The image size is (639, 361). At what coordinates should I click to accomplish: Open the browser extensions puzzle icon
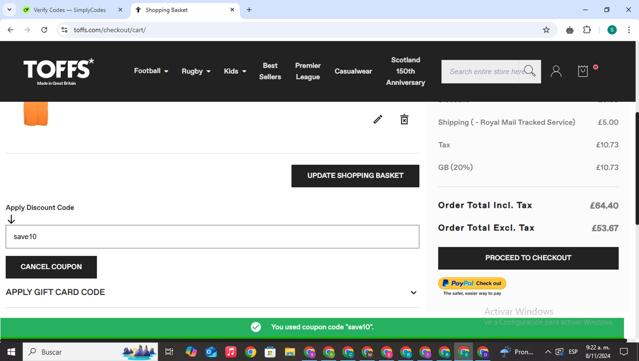click(587, 30)
